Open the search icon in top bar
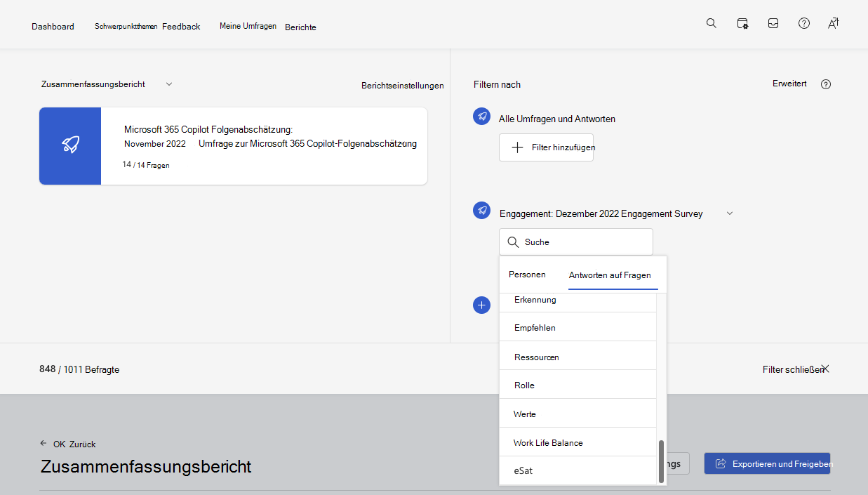Viewport: 868px width, 495px height. click(711, 23)
